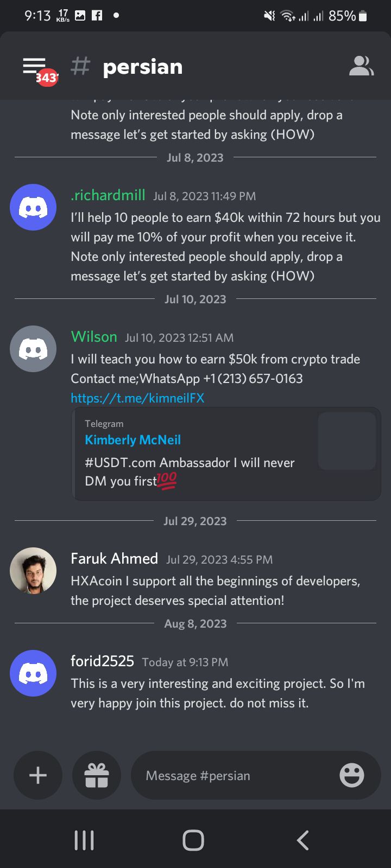This screenshot has width=391, height=868.
Task: Tap the .richardmill username
Action: pyautogui.click(x=108, y=195)
